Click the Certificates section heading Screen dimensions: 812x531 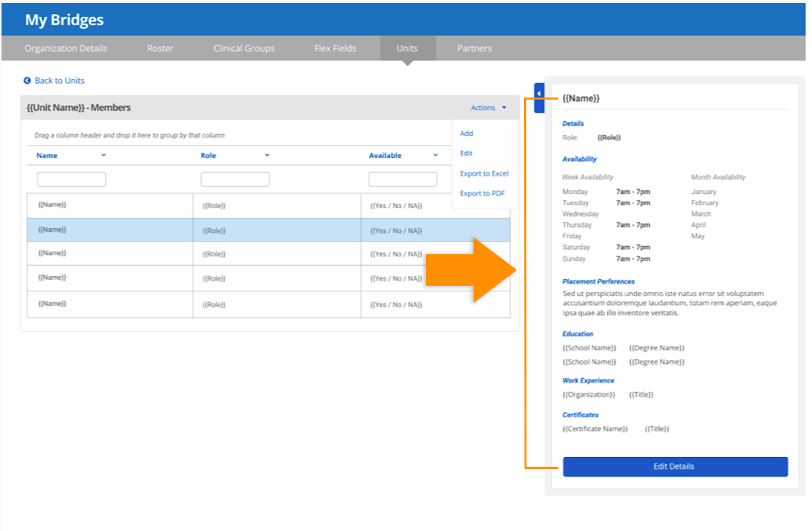pyautogui.click(x=581, y=415)
